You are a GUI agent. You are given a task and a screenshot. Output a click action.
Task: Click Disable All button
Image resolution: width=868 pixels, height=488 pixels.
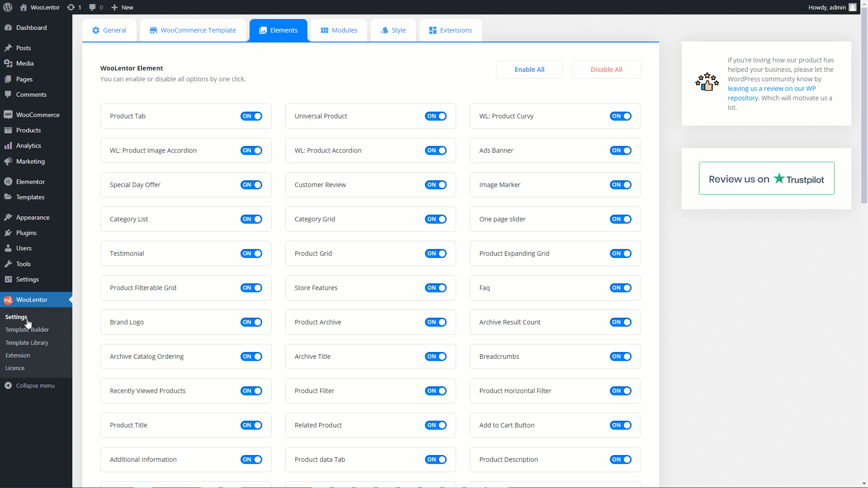point(606,69)
